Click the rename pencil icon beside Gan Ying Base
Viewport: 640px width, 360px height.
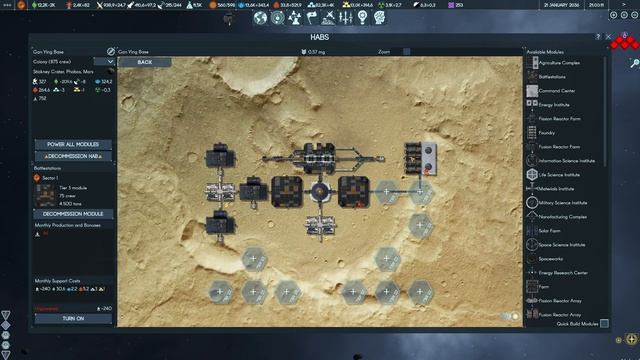pyautogui.click(x=111, y=51)
